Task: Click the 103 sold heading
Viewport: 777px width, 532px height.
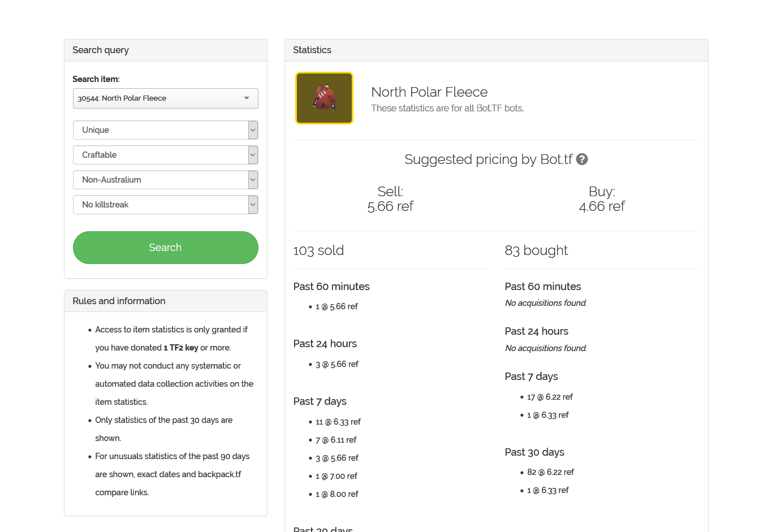Action: pos(318,250)
